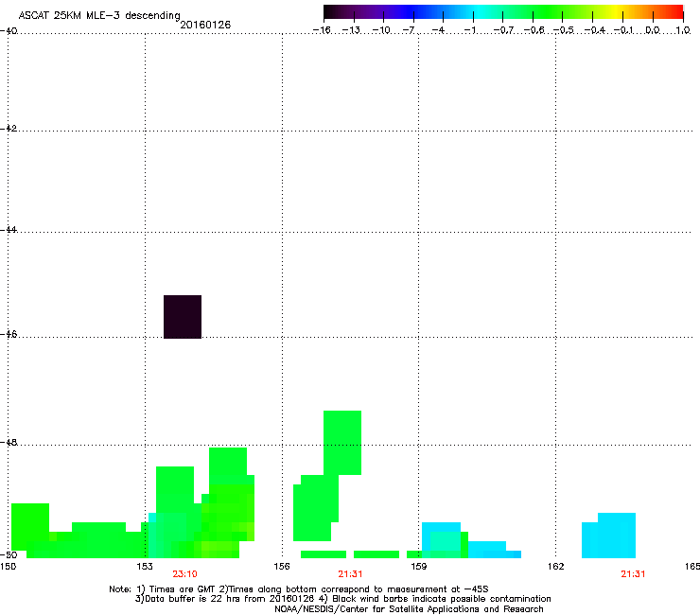This screenshot has width=700, height=615.
Task: Click the longitude label 156
Action: click(x=282, y=567)
